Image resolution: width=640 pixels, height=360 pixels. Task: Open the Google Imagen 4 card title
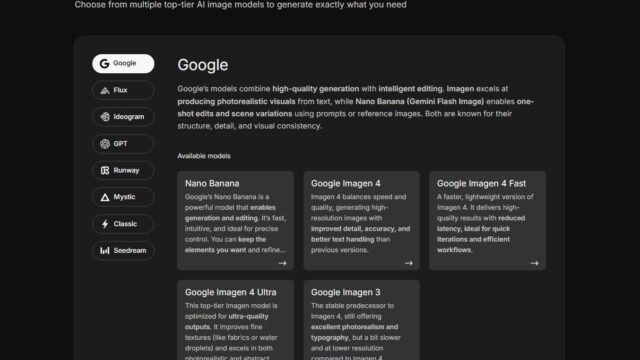[x=346, y=184]
